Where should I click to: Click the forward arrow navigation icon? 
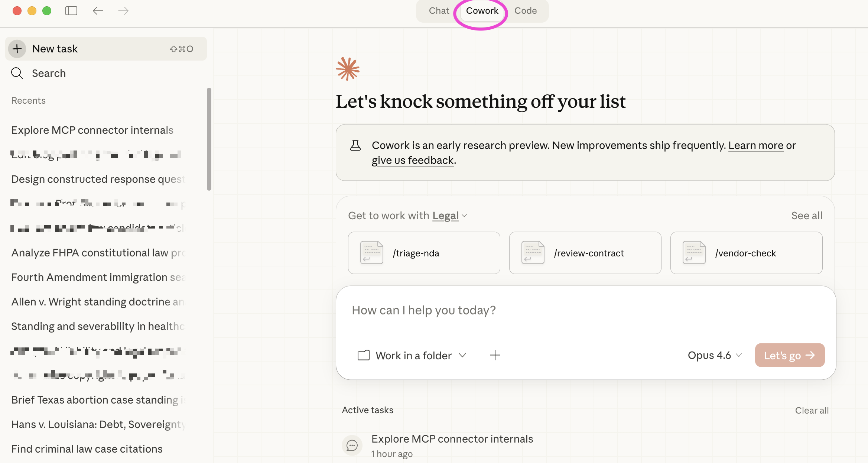(x=123, y=11)
